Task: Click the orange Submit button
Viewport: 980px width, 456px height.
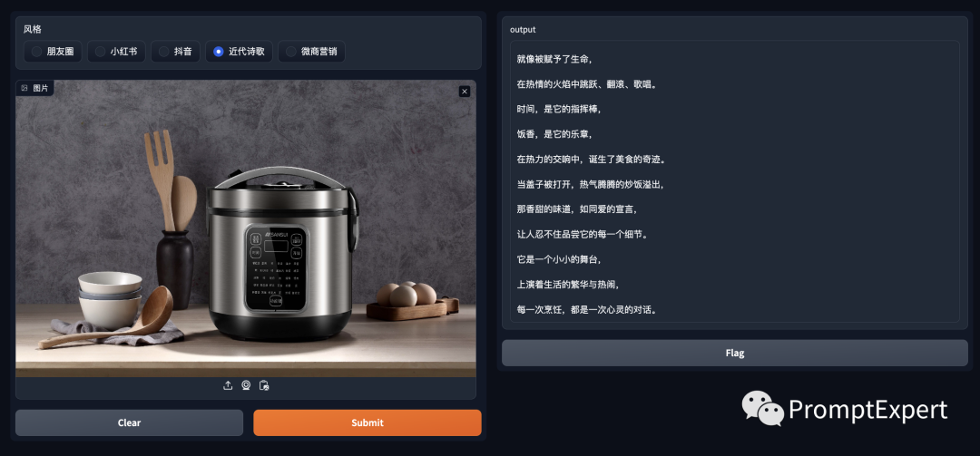Action: tap(367, 422)
